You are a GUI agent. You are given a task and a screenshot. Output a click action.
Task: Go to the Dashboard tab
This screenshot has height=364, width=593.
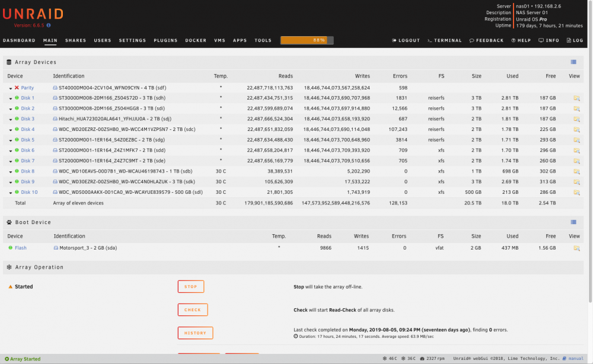[x=20, y=40]
